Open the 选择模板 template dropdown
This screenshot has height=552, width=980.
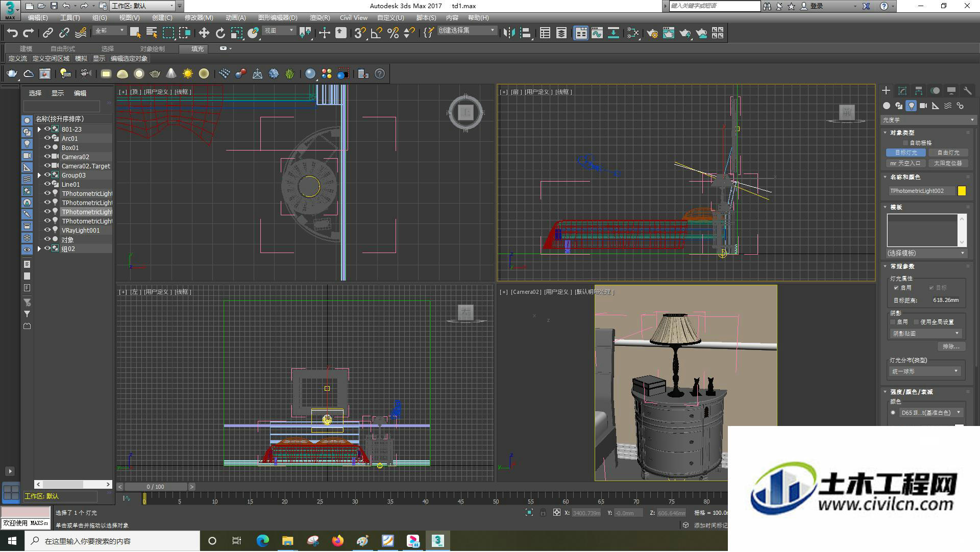coord(927,253)
